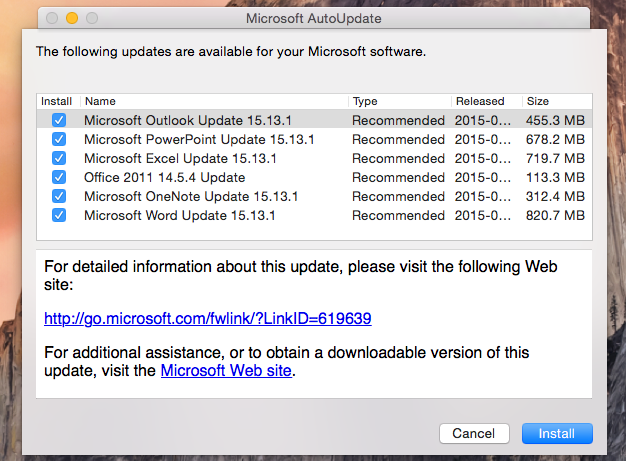Toggle the Microsoft OneNote Update checkbox
This screenshot has width=626, height=461.
click(x=58, y=196)
